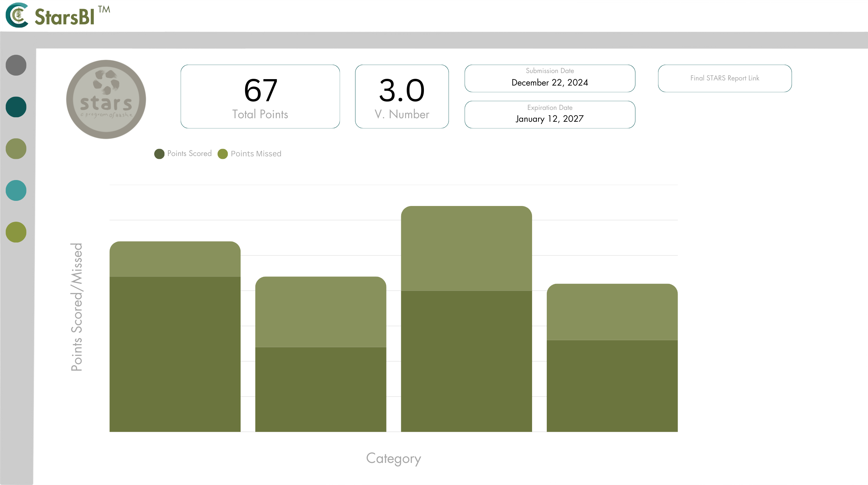The height and width of the screenshot is (485, 868).
Task: Select the Expiration Date card
Action: click(550, 115)
